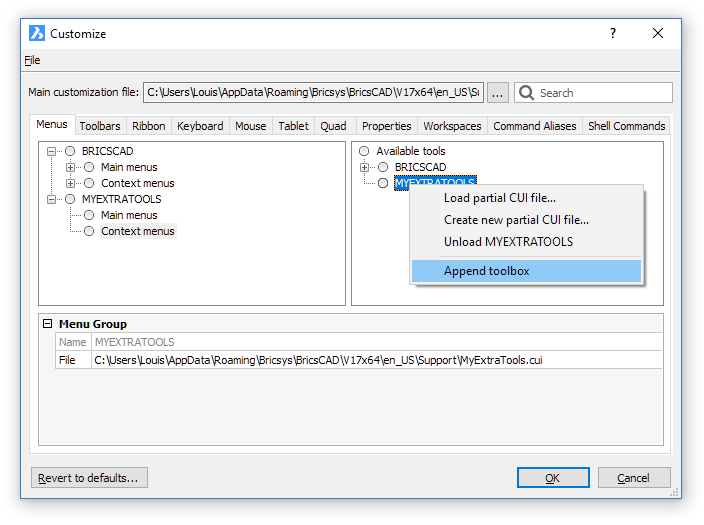Select Main menus under MYEXTRATOOLS
Viewport: 704px width, 525px height.
[129, 216]
